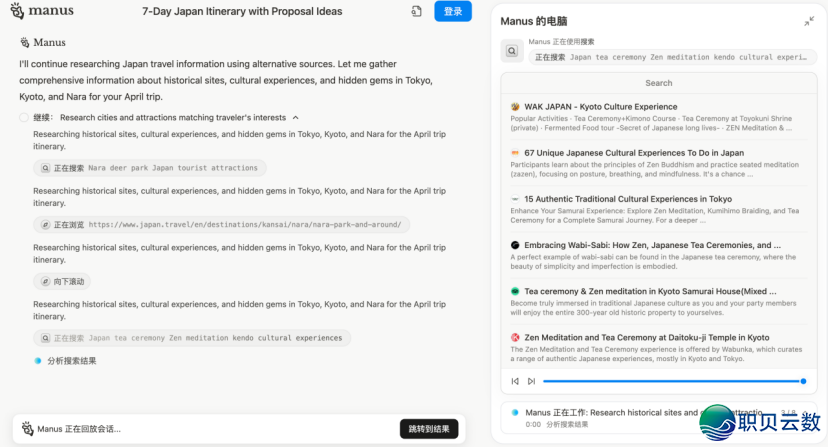828x447 pixels.
Task: Click the middle of the playback progress bar
Action: [673, 381]
